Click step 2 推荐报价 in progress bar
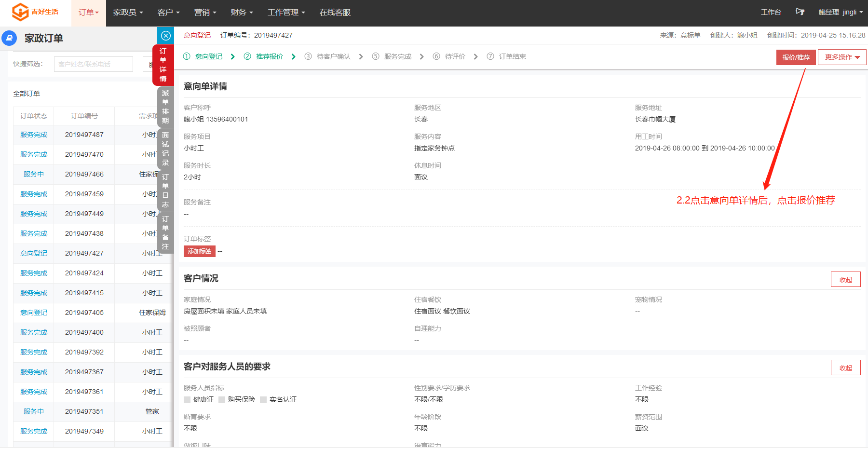 pyautogui.click(x=263, y=56)
